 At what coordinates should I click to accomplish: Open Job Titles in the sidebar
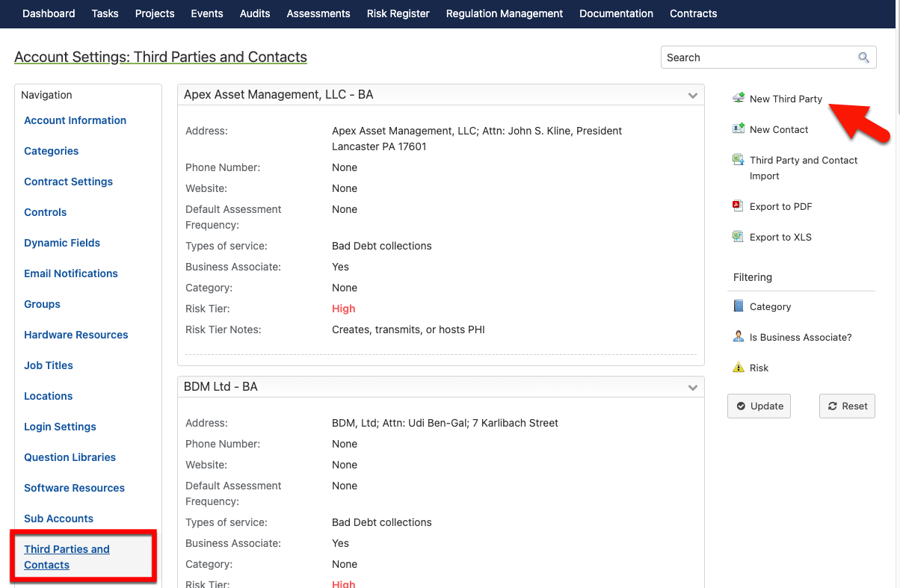pyautogui.click(x=49, y=365)
